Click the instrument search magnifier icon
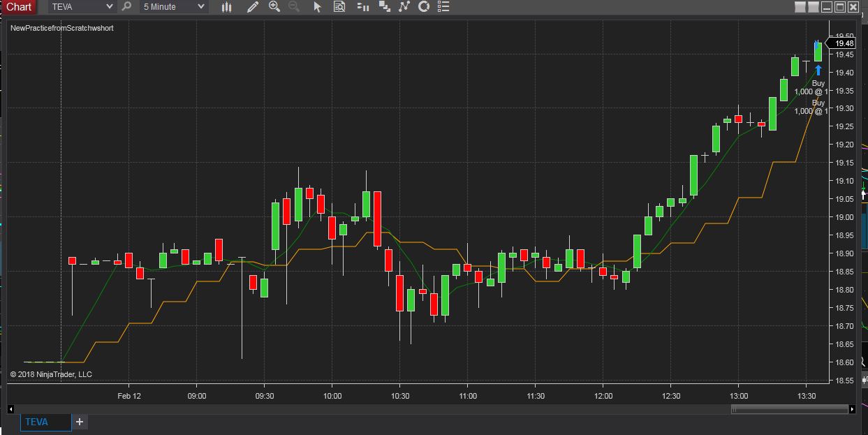868x435 pixels. (x=126, y=7)
